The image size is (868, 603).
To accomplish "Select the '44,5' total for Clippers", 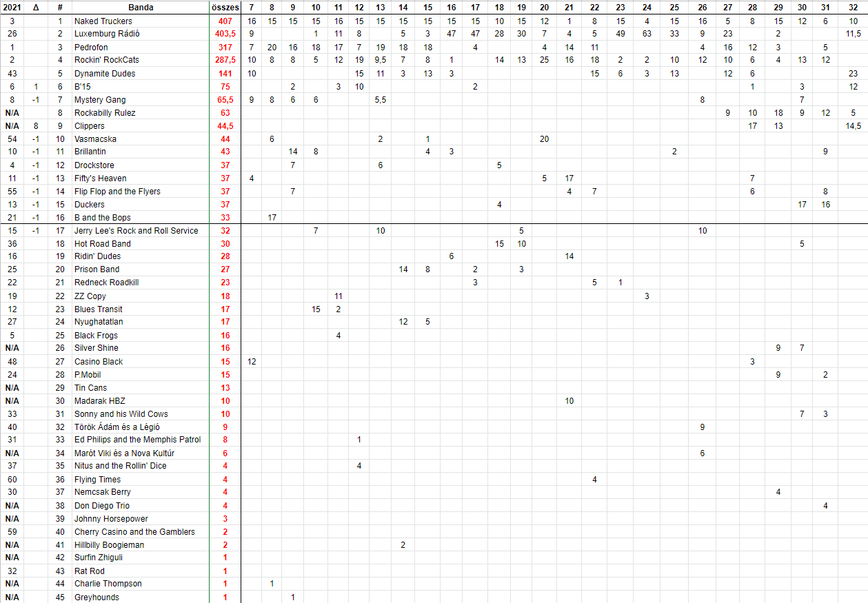I will tap(225, 126).
